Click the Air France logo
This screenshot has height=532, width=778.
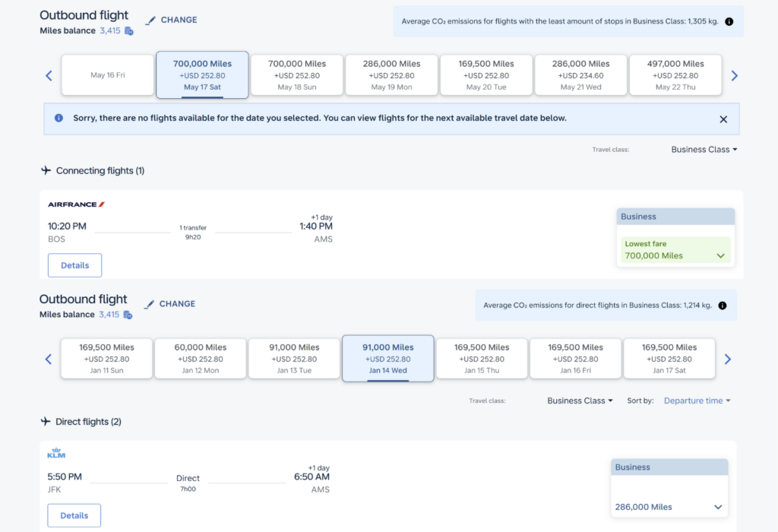[x=76, y=204]
